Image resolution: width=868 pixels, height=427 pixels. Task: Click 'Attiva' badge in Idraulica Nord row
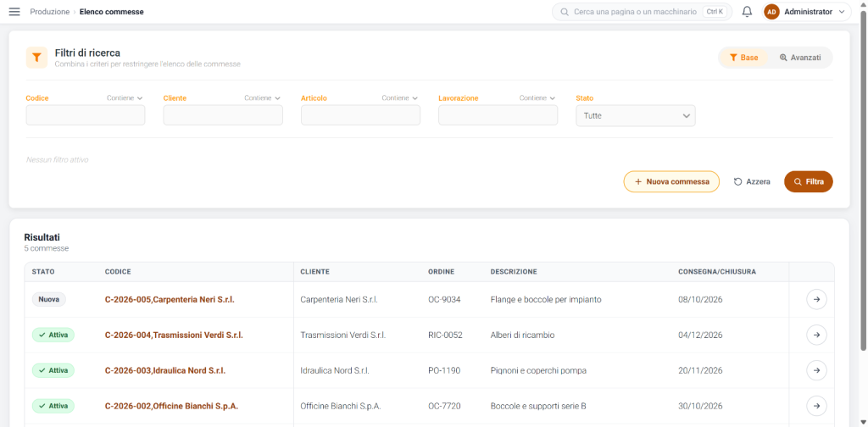[53, 370]
